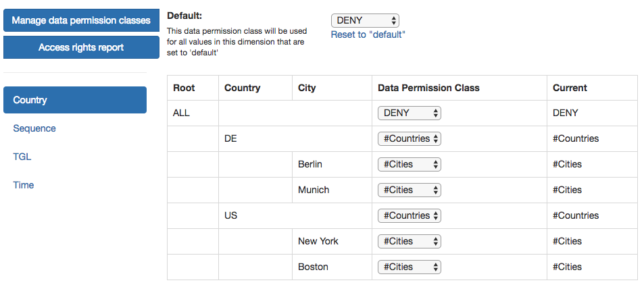
Task: Click the Reset to "default" link
Action: (368, 34)
